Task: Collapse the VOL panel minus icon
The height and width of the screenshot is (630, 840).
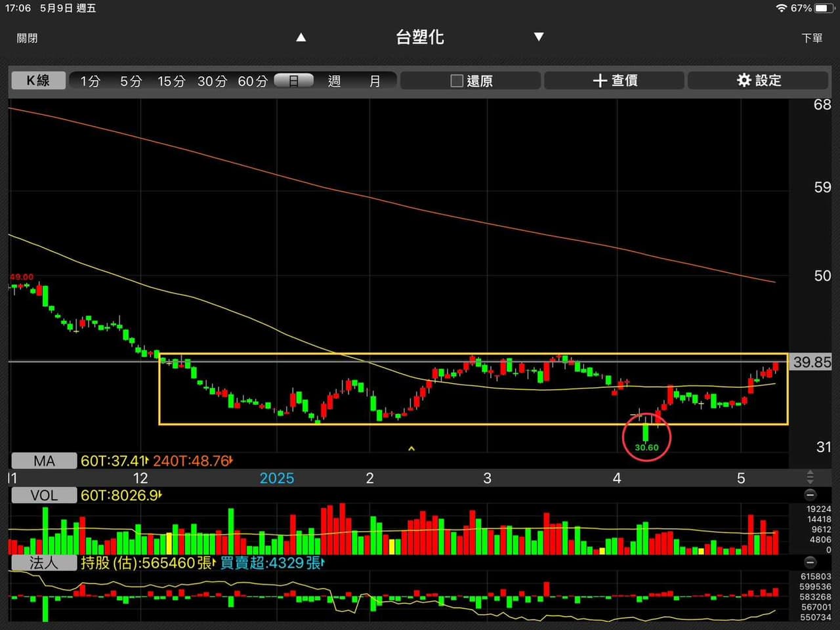Action: (810, 495)
